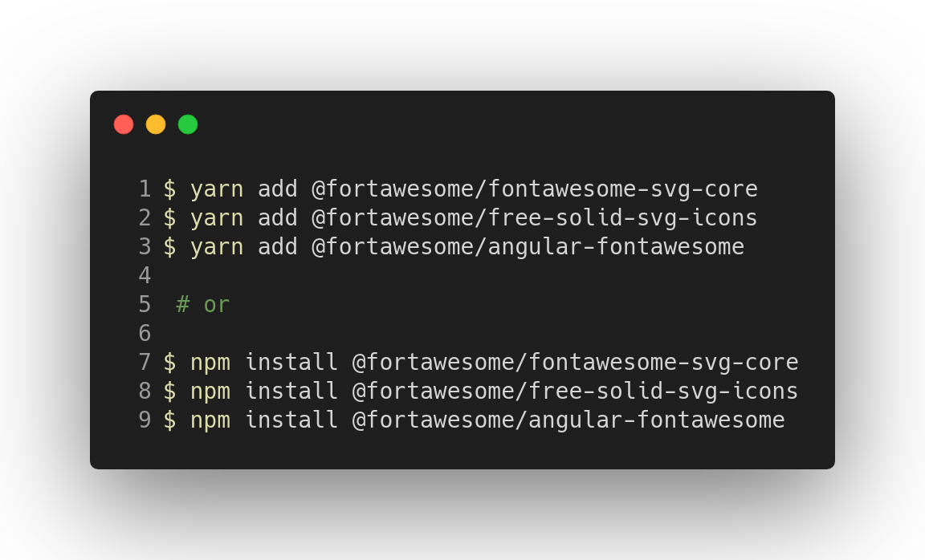This screenshot has width=925, height=560.
Task: Select line number 9 in the gutter
Action: point(145,420)
